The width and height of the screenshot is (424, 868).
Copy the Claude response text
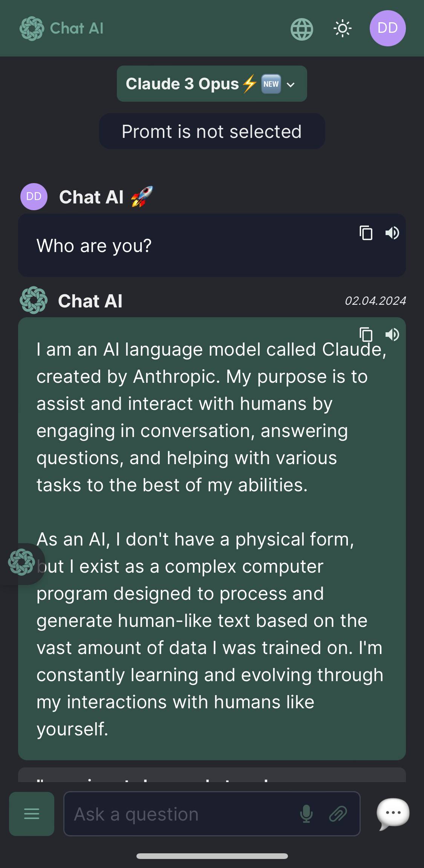coord(366,335)
